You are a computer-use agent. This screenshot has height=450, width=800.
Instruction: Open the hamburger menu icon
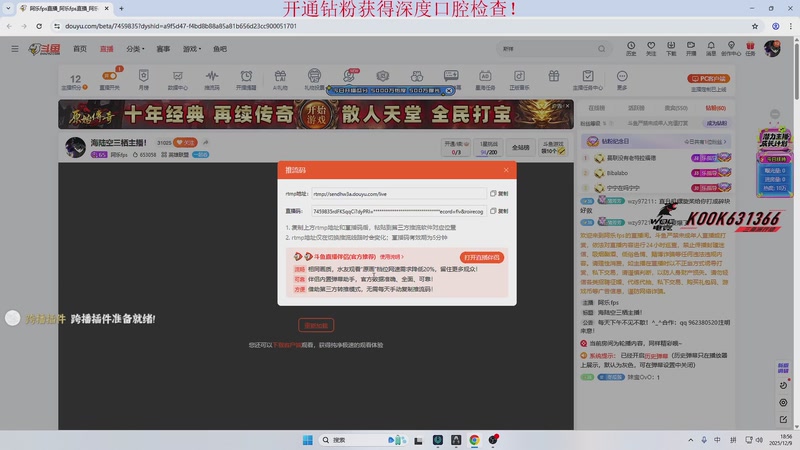(15, 48)
